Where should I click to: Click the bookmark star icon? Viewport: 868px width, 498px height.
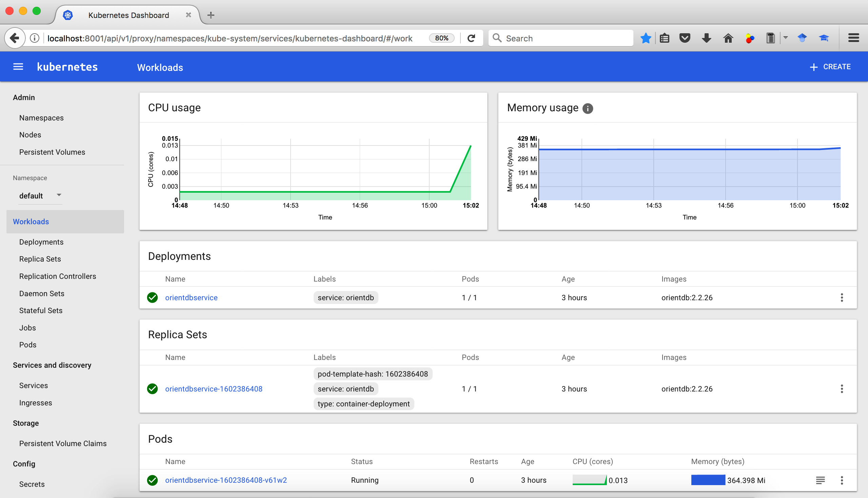click(645, 38)
